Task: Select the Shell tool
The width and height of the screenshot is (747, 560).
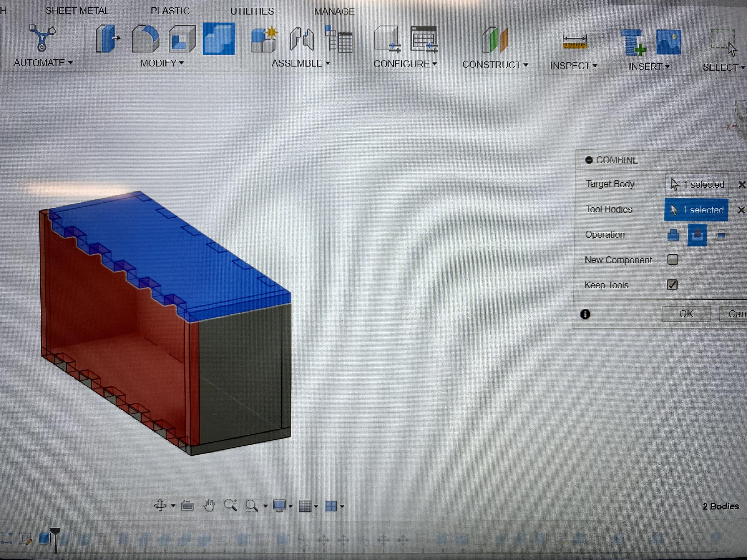Action: click(182, 39)
